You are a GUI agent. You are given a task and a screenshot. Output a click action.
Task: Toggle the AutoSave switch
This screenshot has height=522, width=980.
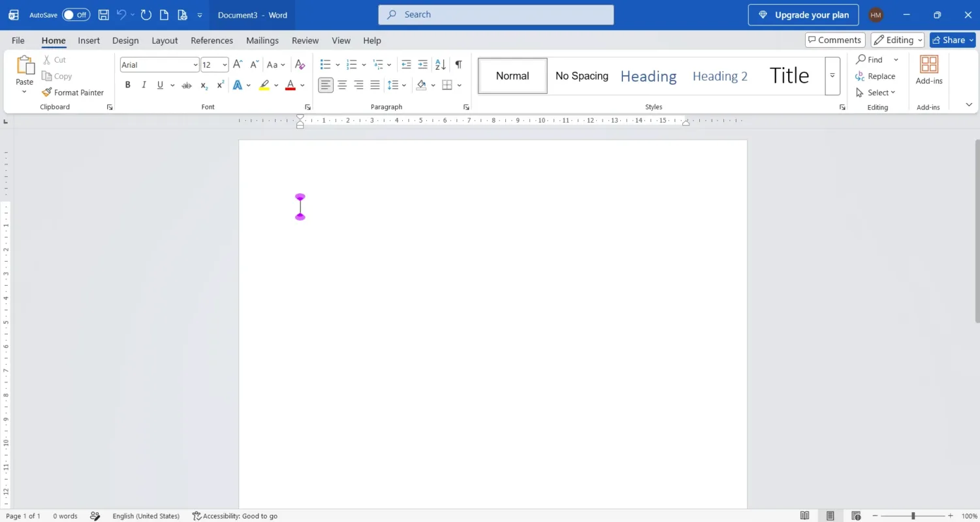pyautogui.click(x=76, y=14)
